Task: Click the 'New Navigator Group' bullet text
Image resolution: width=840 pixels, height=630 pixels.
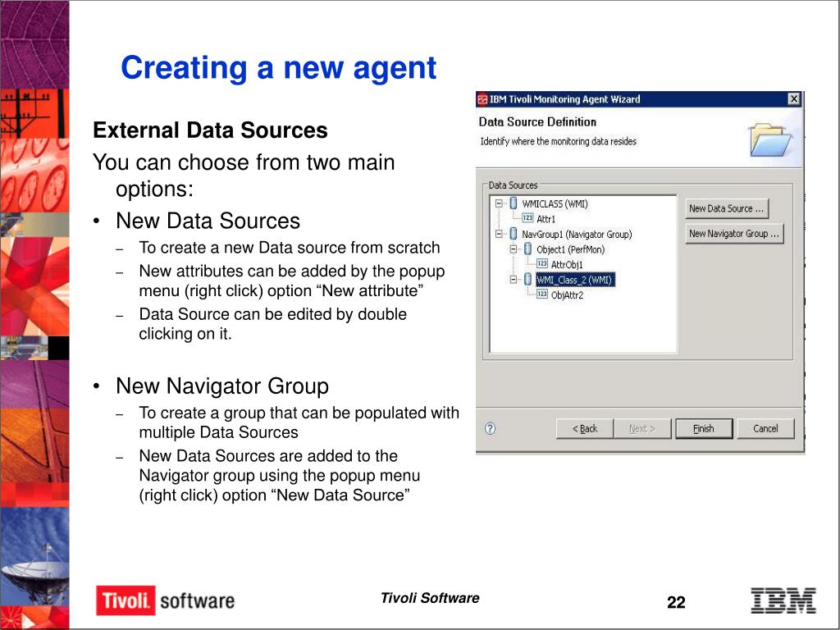Action: point(222,386)
